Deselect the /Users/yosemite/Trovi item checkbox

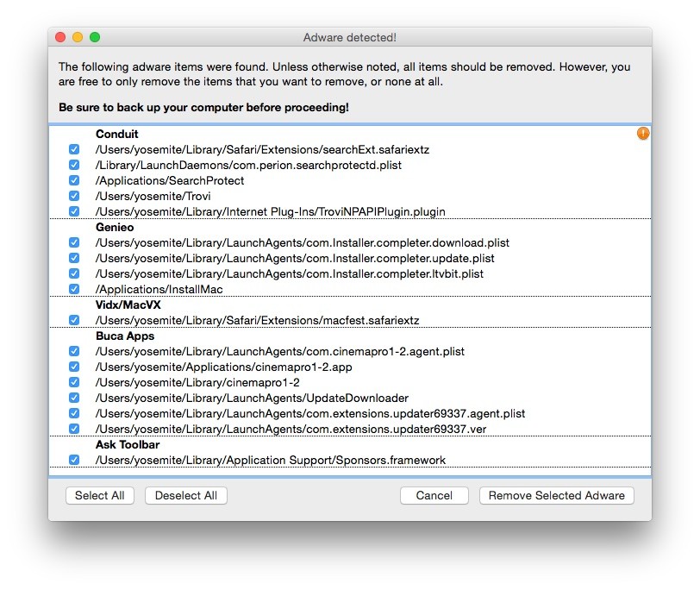[x=74, y=197]
